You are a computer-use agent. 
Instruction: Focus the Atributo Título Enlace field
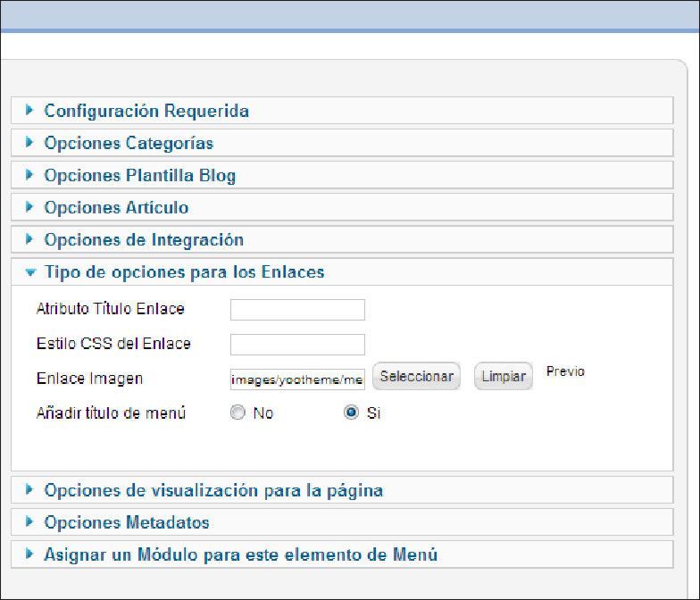pos(297,309)
